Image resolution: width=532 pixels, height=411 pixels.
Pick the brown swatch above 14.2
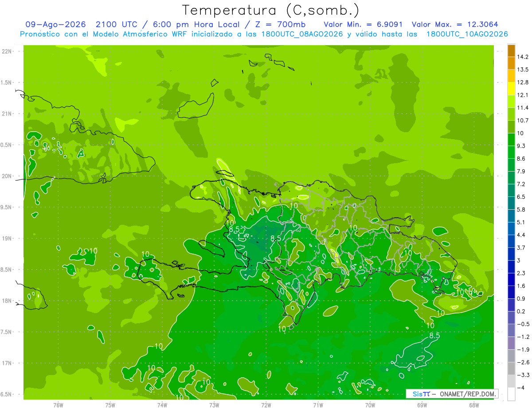511,51
